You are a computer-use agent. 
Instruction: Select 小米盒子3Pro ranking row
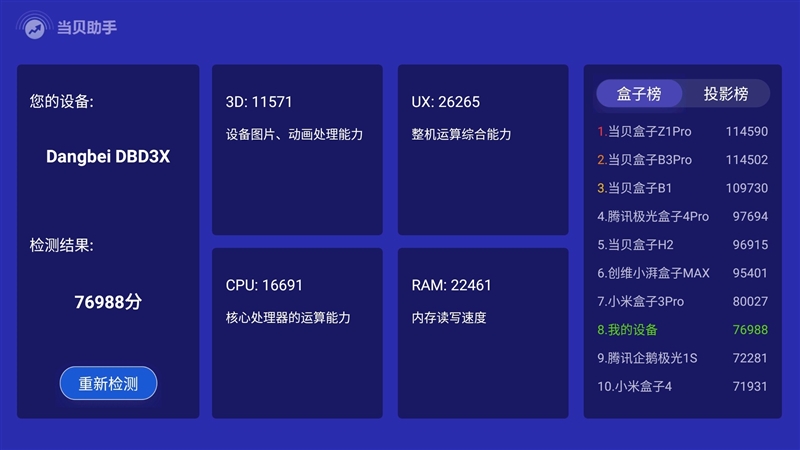tap(682, 301)
